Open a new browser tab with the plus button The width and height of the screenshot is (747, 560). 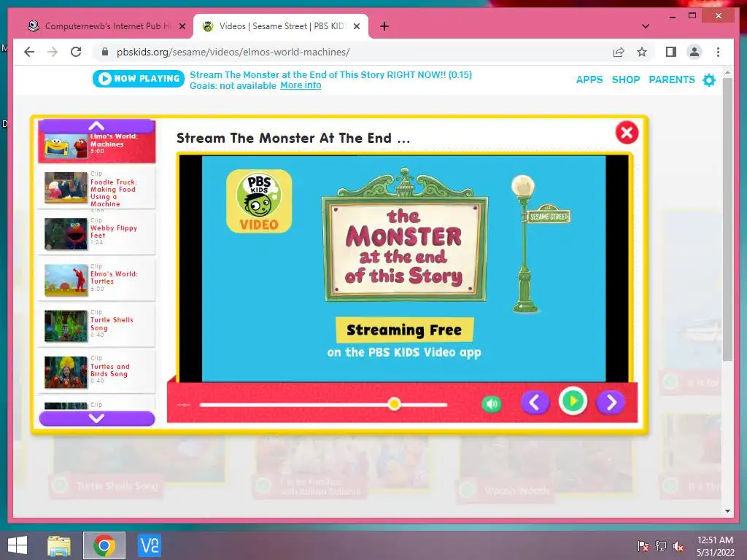384,26
